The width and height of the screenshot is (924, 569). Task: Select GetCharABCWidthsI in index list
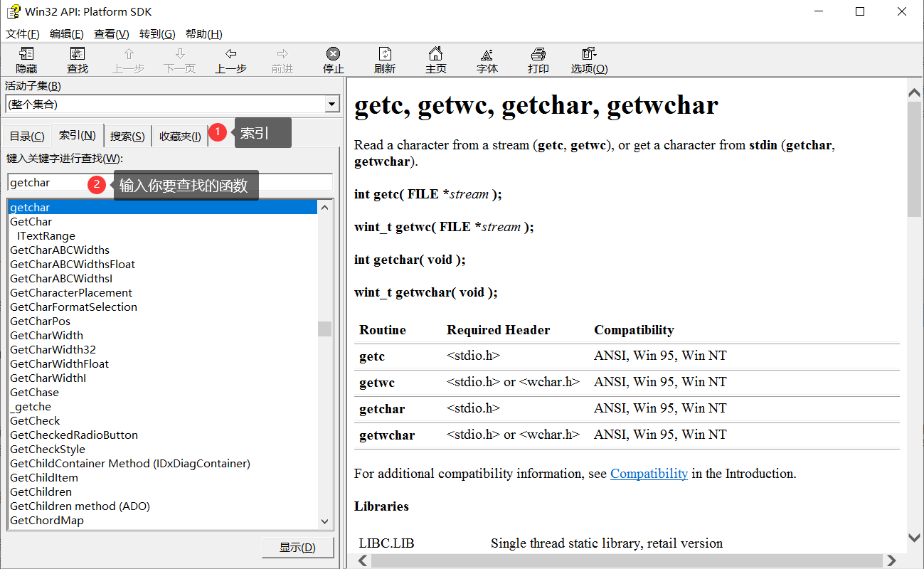point(61,279)
